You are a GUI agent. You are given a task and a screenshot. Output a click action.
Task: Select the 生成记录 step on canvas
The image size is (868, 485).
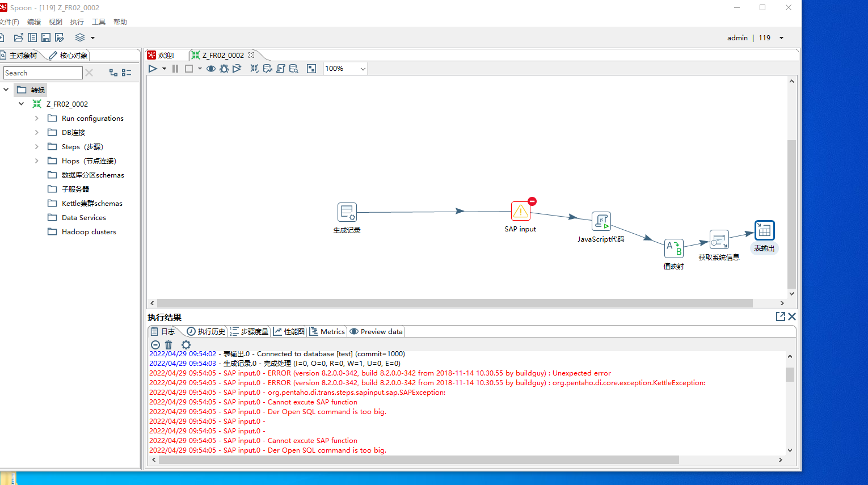click(x=347, y=212)
